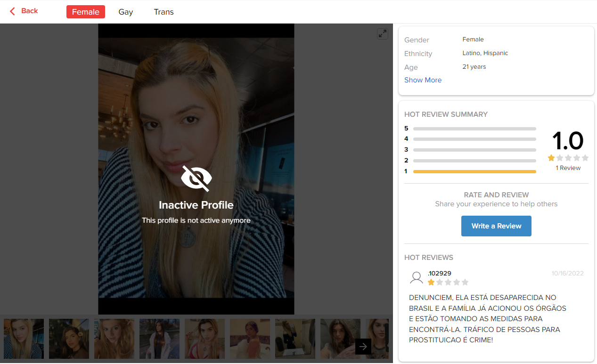Image resolution: width=597 pixels, height=364 pixels.
Task: Open fullscreen view with expand icon
Action: (x=382, y=34)
